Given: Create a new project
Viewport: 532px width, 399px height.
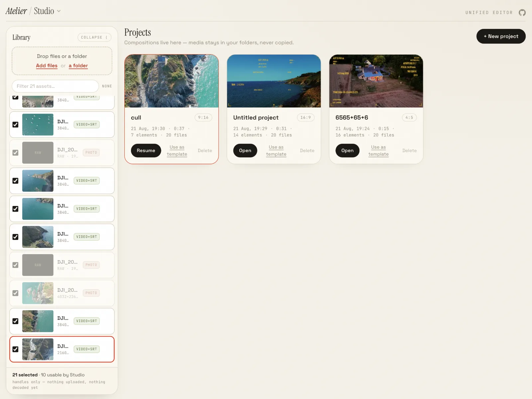Looking at the screenshot, I should [x=501, y=36].
